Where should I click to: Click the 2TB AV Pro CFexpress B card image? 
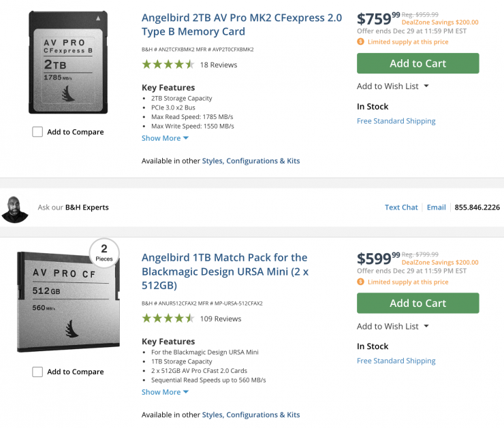tap(68, 63)
